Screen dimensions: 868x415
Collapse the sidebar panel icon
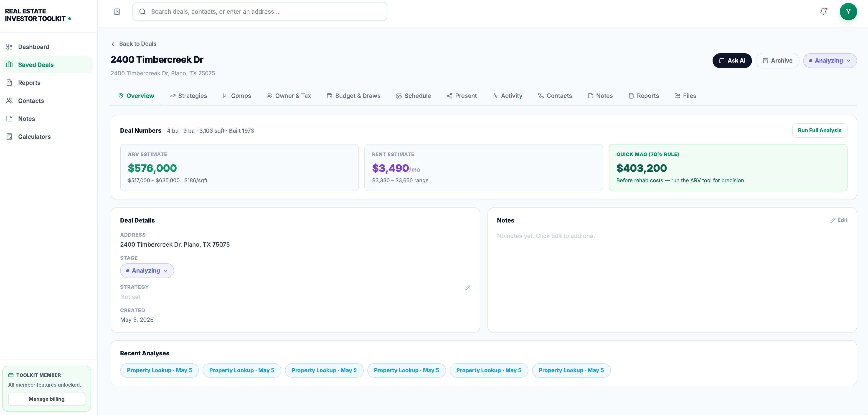point(117,12)
